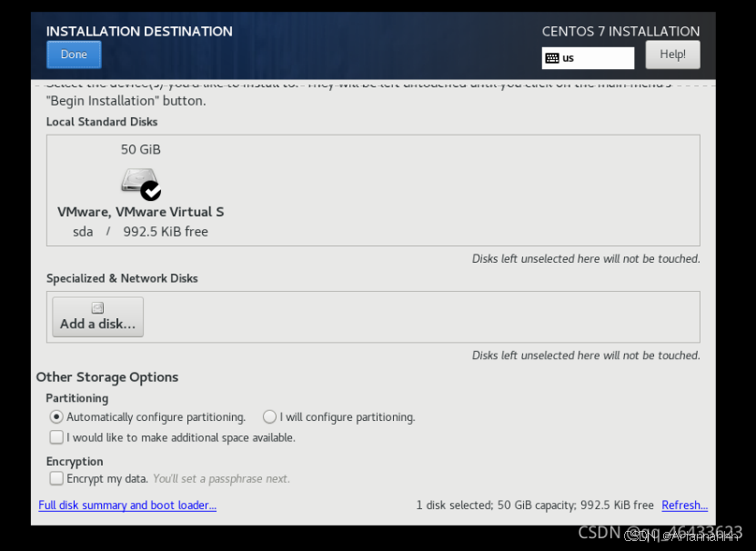756x551 pixels.
Task: Check the Encrypt my data checkbox
Action: point(56,478)
